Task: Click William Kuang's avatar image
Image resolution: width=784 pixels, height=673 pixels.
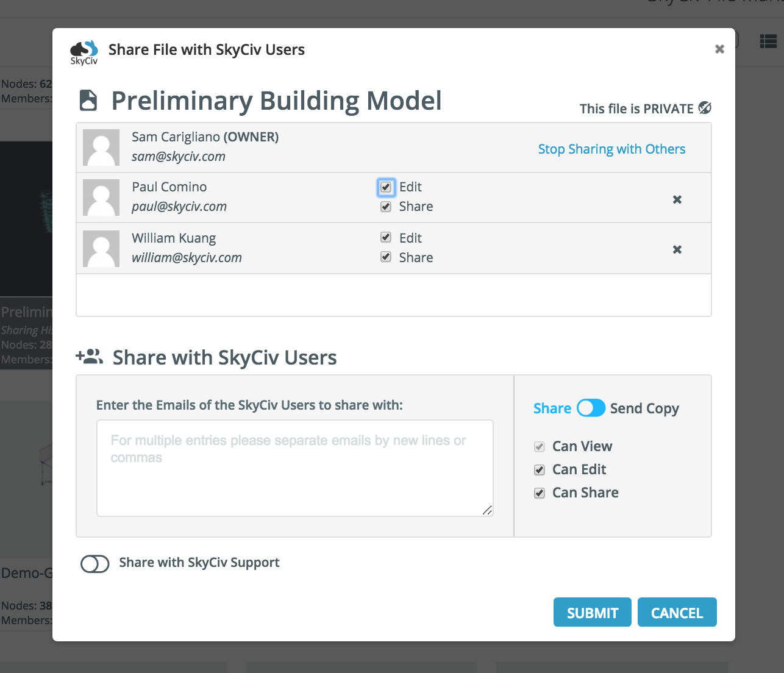Action: click(x=101, y=248)
